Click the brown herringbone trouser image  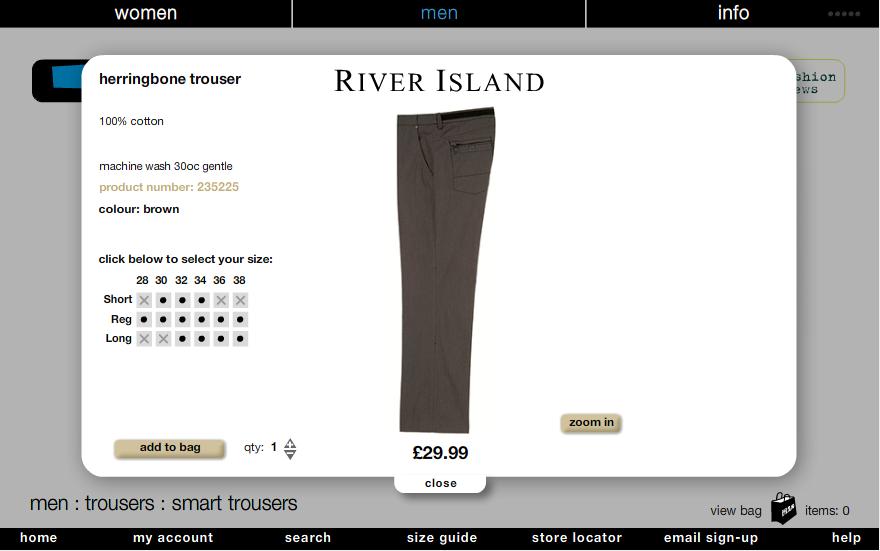(x=445, y=270)
